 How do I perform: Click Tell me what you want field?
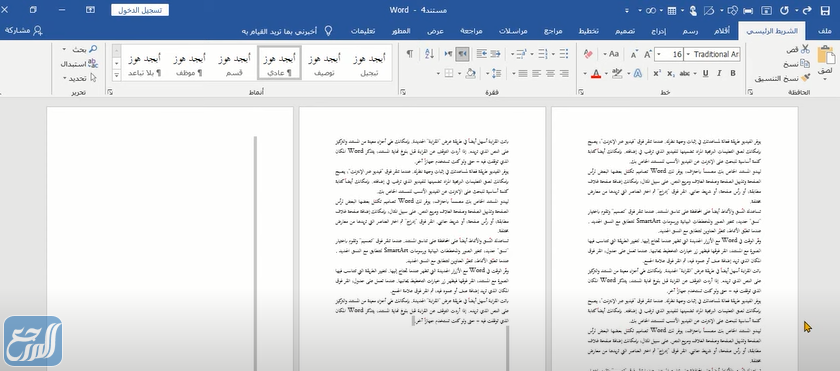pos(287,31)
